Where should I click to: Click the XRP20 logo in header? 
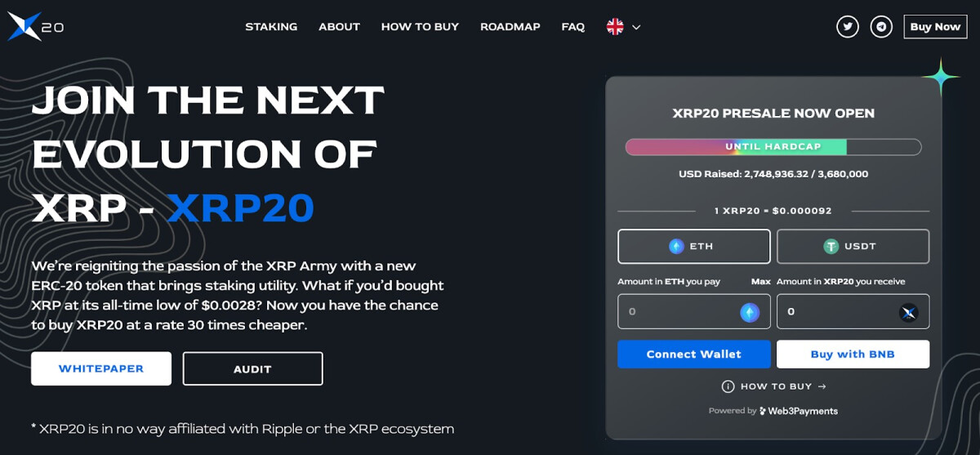point(35,26)
